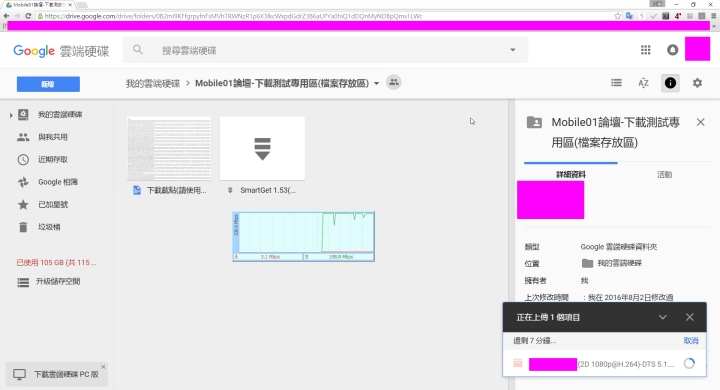Toggle the details info panel
Image resolution: width=720 pixels, height=390 pixels.
670,83
